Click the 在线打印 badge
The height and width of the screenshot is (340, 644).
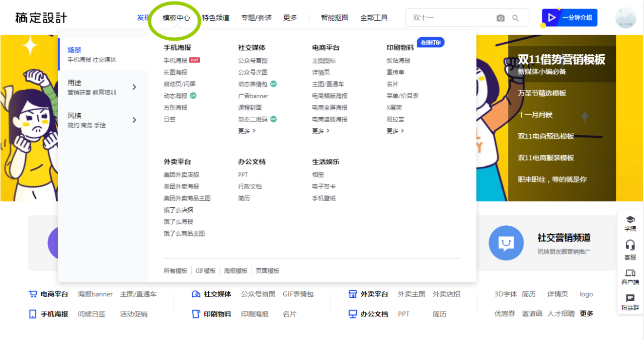[430, 42]
